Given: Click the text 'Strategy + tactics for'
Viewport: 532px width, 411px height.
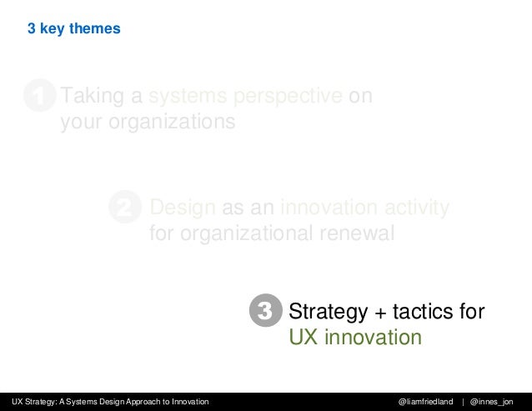Looking at the screenshot, I should point(387,311).
